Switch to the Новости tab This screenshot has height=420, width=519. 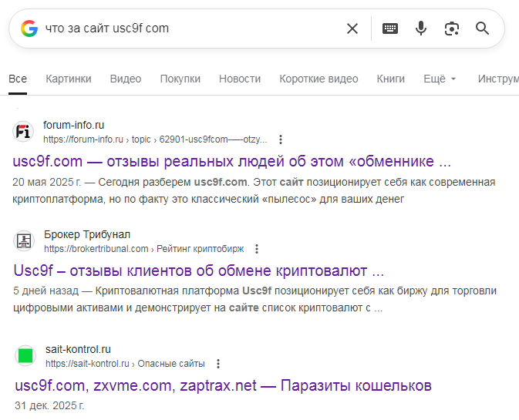(240, 79)
